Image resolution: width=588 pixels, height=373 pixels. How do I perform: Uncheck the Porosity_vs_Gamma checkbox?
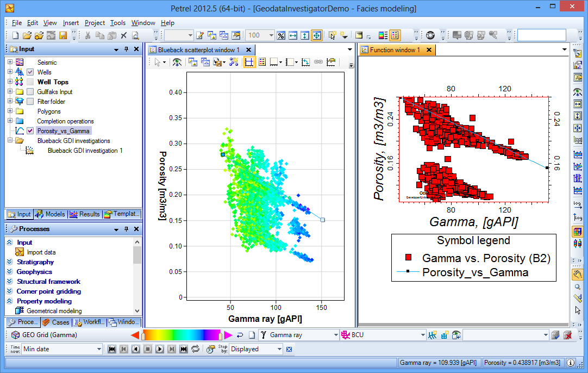[x=30, y=131]
